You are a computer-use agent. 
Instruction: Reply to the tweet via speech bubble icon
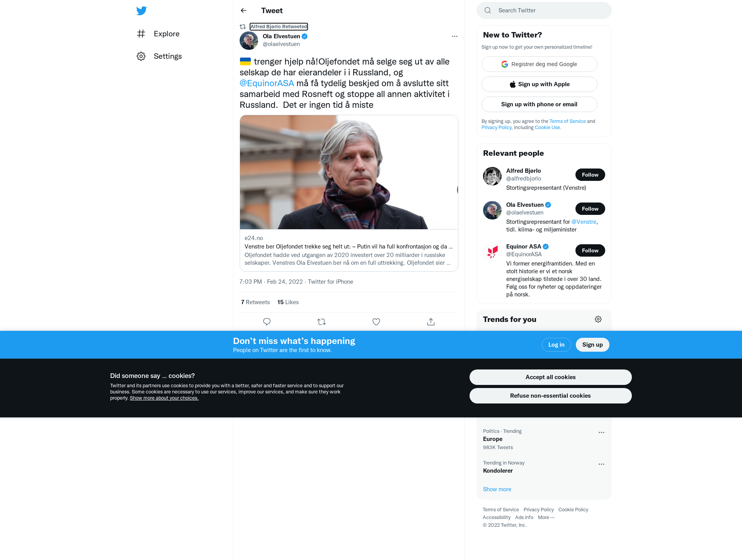point(267,322)
